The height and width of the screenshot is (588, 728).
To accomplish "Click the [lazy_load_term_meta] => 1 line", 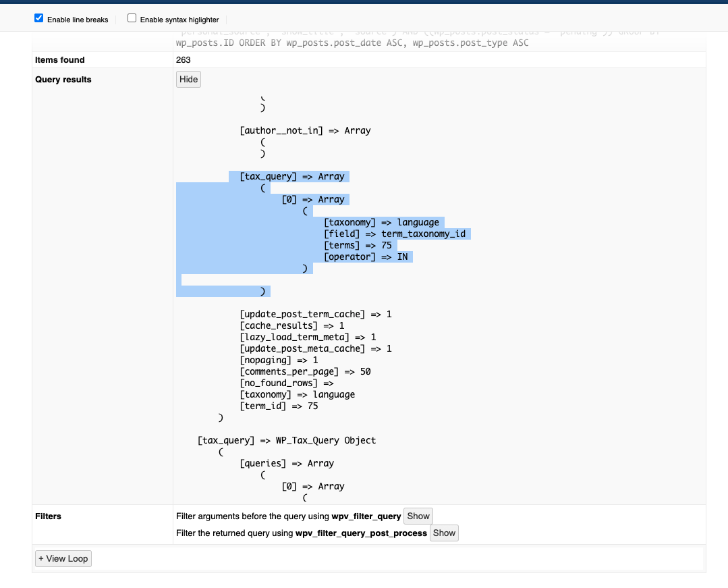I will pos(308,337).
